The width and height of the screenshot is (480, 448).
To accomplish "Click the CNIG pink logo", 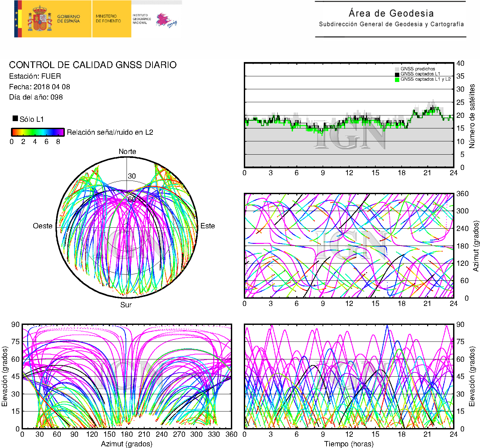I will coord(166,20).
